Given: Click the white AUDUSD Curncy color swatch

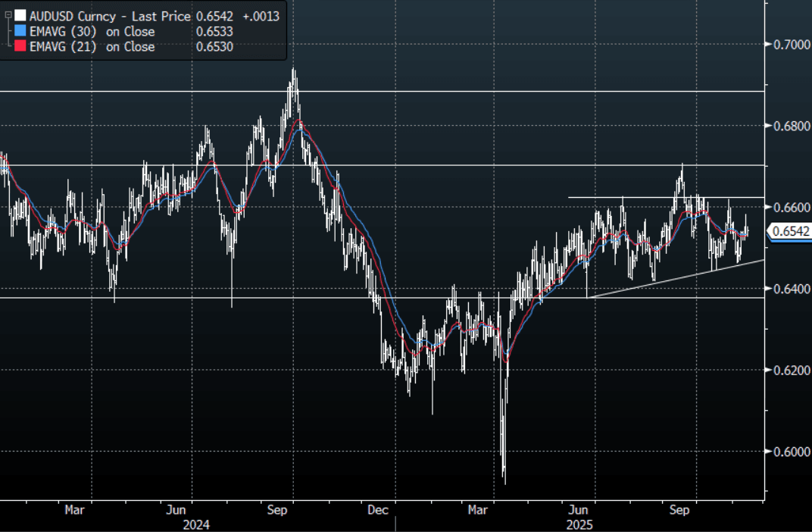Looking at the screenshot, I should 20,15.
